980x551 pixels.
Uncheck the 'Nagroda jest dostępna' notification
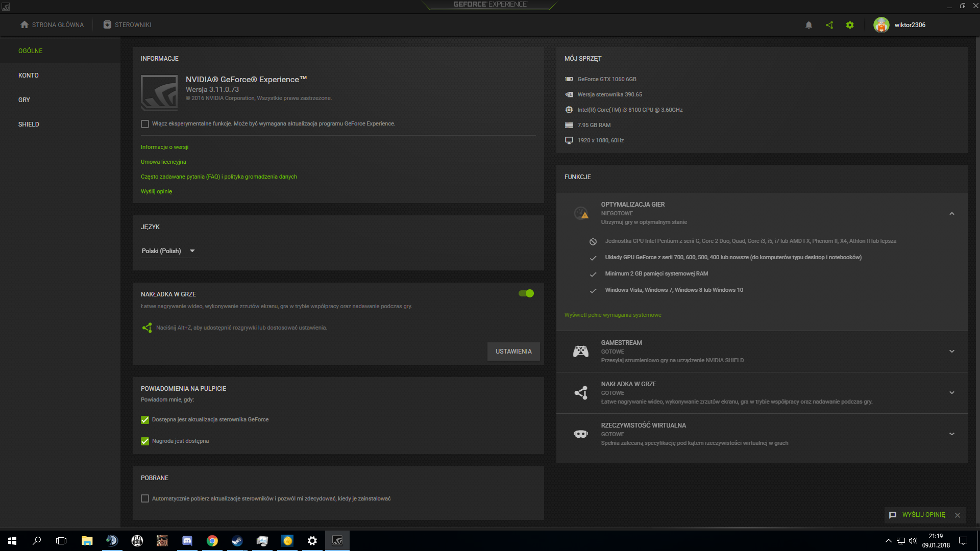tap(145, 441)
